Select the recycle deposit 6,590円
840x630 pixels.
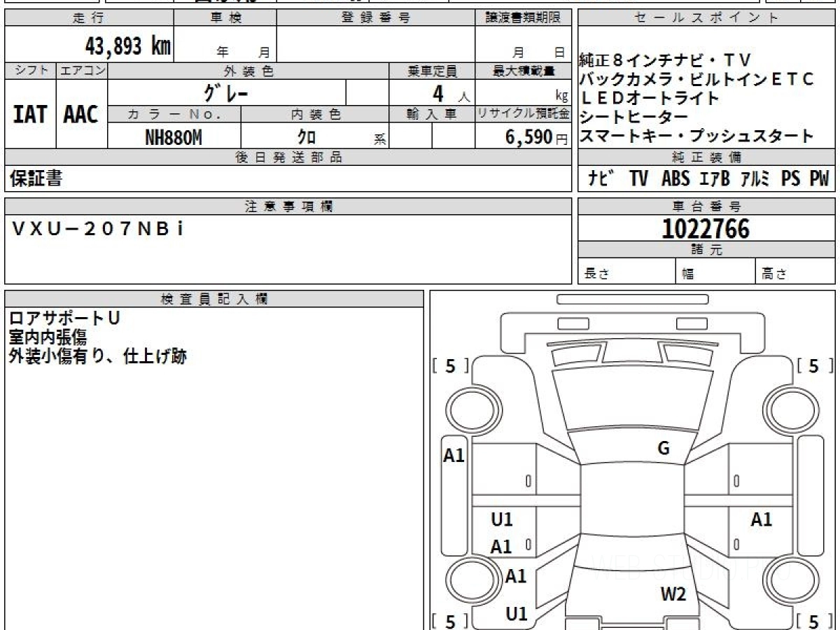click(x=536, y=137)
